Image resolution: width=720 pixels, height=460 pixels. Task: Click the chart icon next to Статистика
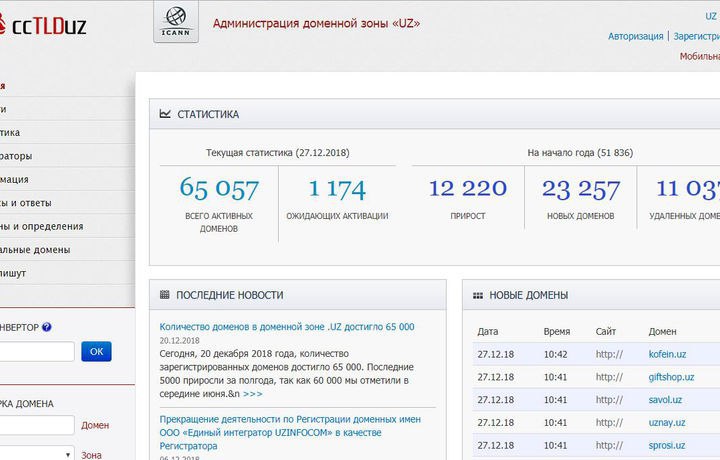pos(165,114)
